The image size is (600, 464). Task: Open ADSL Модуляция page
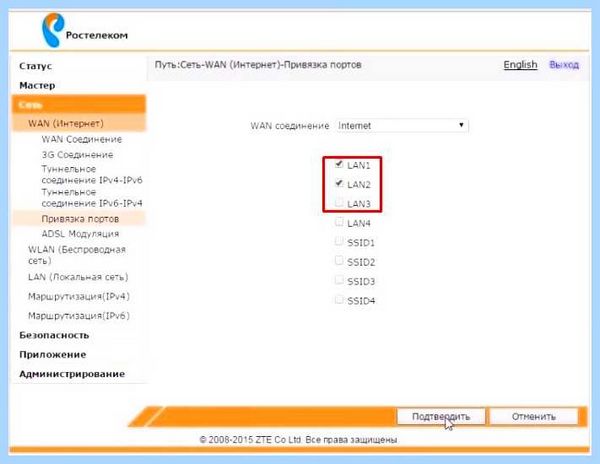pyautogui.click(x=80, y=234)
